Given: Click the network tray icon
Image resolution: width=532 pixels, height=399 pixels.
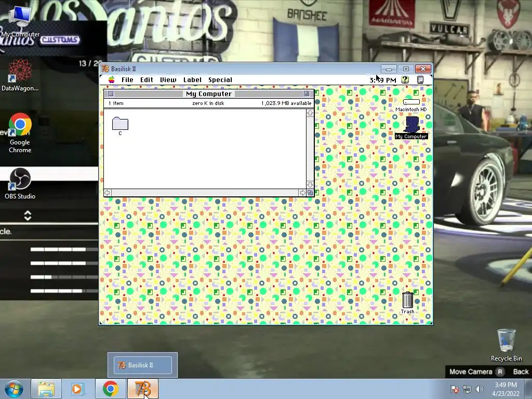Looking at the screenshot, I should (x=467, y=389).
